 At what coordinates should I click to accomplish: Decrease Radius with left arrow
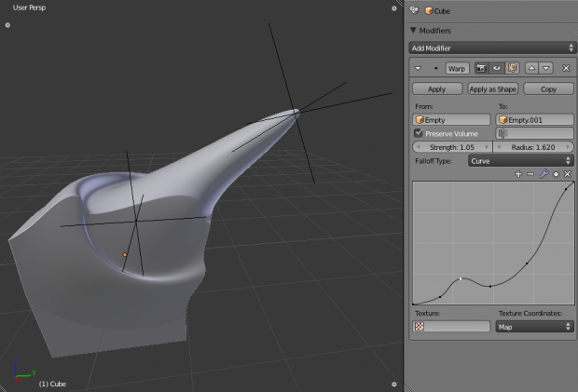point(499,147)
